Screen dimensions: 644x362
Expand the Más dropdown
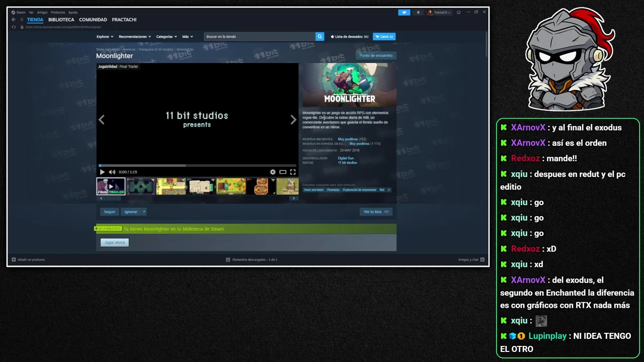(x=188, y=37)
